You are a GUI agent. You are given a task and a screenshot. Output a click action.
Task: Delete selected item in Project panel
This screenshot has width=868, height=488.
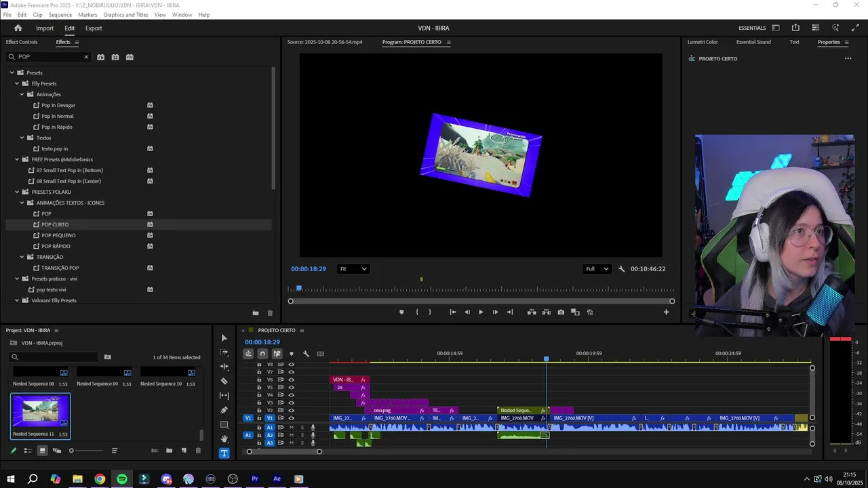[198, 451]
